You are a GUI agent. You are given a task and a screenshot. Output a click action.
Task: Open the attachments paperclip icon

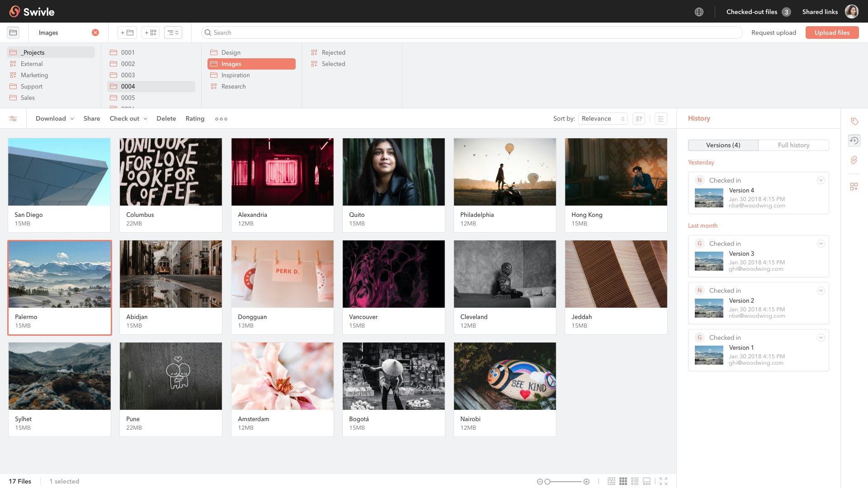(x=854, y=160)
